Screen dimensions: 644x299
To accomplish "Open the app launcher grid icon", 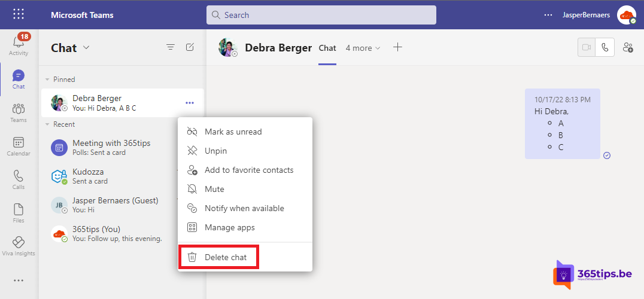I will pyautogui.click(x=19, y=14).
